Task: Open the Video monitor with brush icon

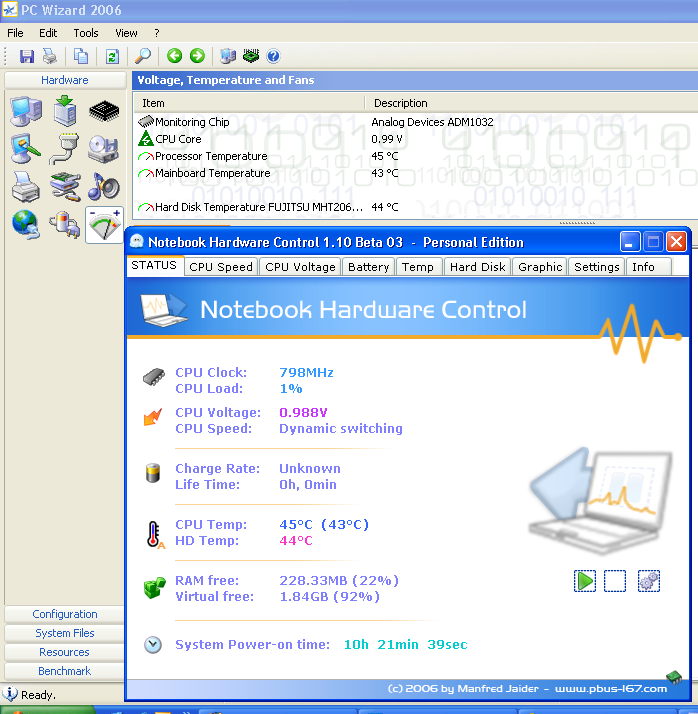Action: [26, 148]
